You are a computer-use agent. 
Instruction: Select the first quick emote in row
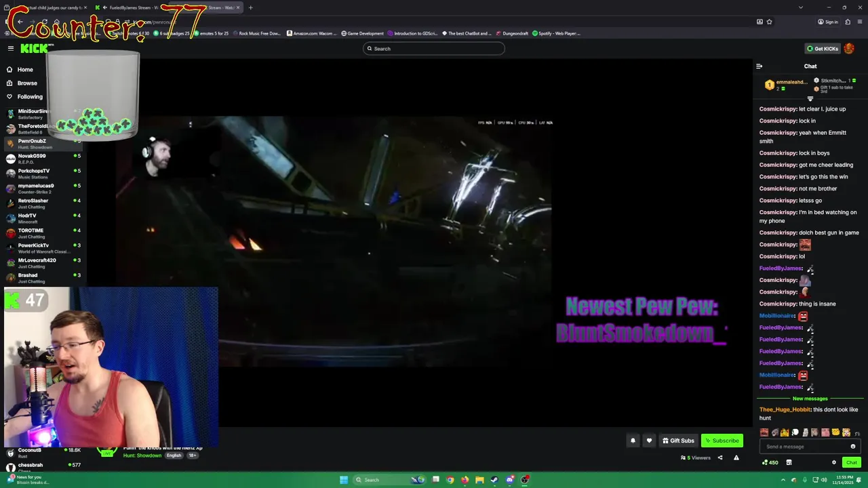[x=764, y=432]
